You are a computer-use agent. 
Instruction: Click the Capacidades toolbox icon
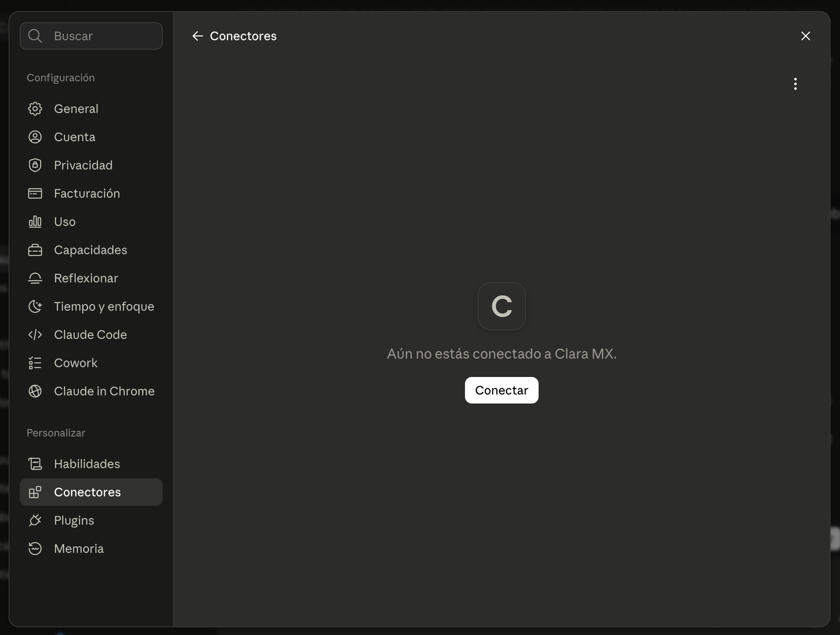[35, 250]
